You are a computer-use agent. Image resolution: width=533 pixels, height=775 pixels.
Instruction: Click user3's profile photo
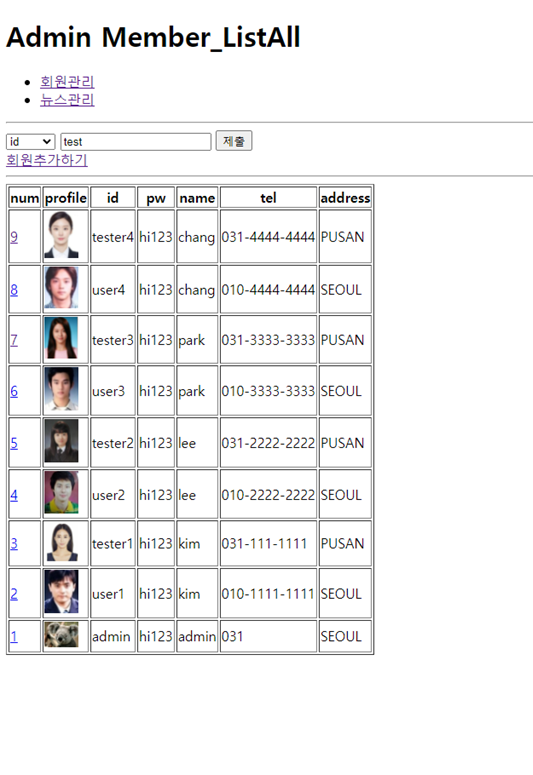point(61,389)
